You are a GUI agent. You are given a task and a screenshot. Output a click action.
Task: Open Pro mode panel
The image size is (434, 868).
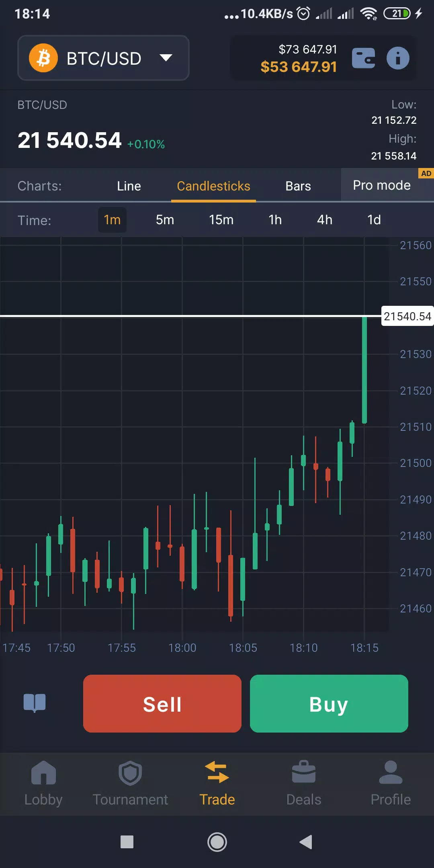(x=381, y=185)
